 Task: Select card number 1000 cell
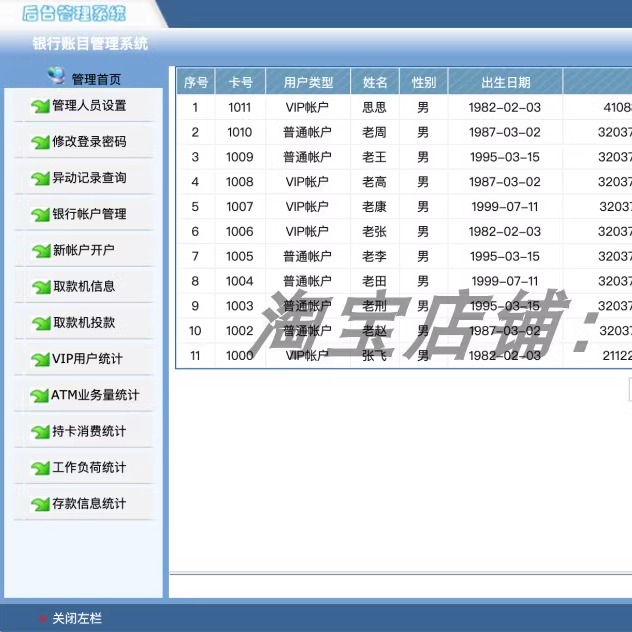coord(240,356)
